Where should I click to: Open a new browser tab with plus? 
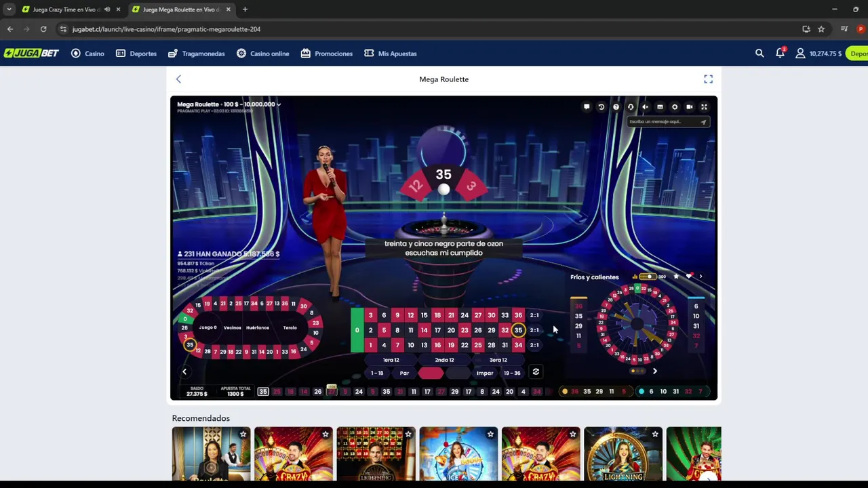click(245, 9)
